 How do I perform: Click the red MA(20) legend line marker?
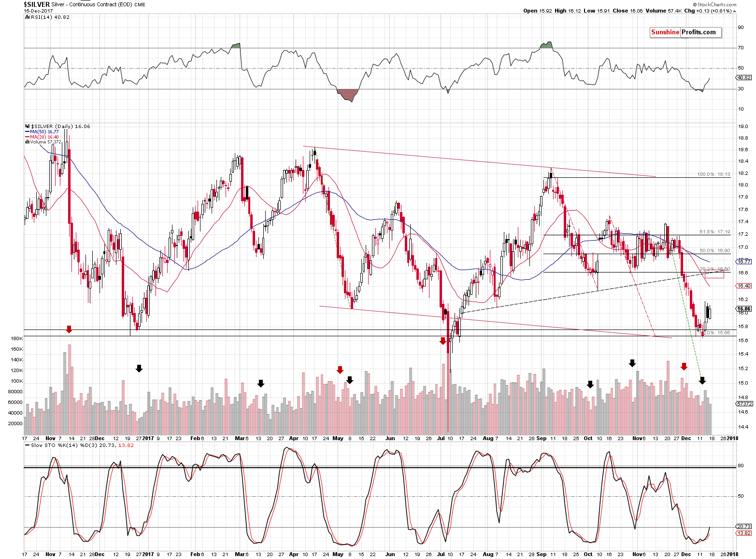tap(27, 137)
